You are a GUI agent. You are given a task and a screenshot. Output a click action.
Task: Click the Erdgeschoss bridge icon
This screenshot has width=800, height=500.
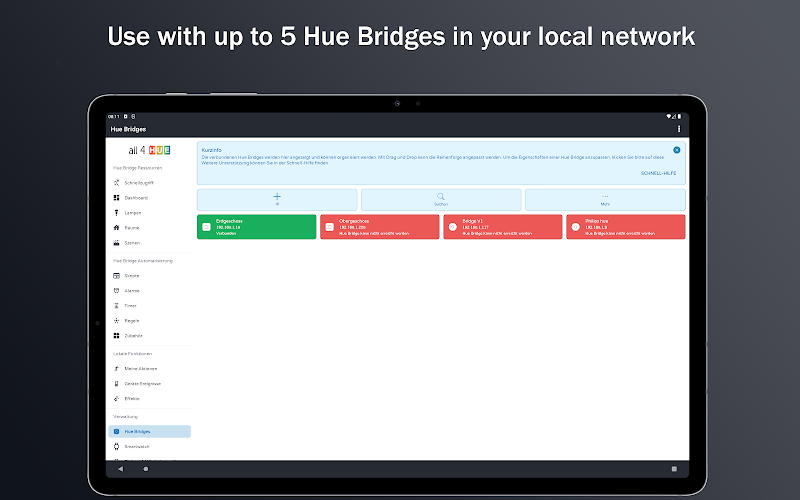(x=206, y=227)
